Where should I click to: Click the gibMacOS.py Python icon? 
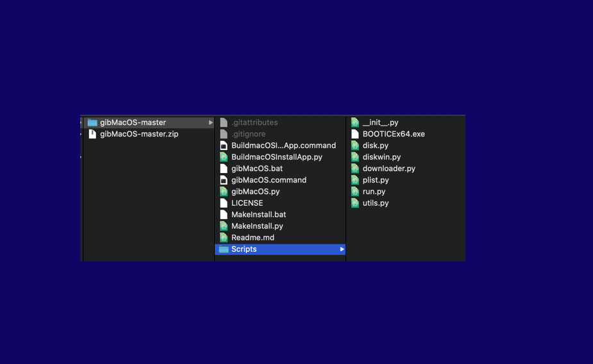pyautogui.click(x=224, y=192)
